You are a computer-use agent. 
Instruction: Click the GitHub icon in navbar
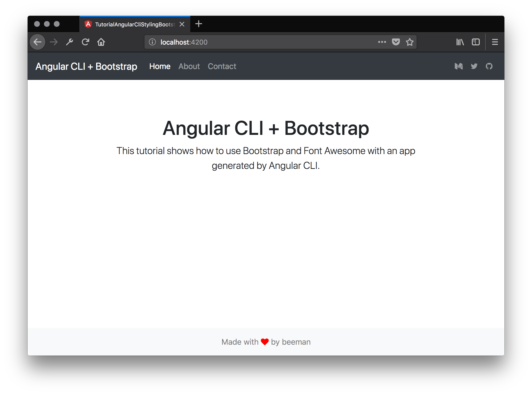point(489,66)
